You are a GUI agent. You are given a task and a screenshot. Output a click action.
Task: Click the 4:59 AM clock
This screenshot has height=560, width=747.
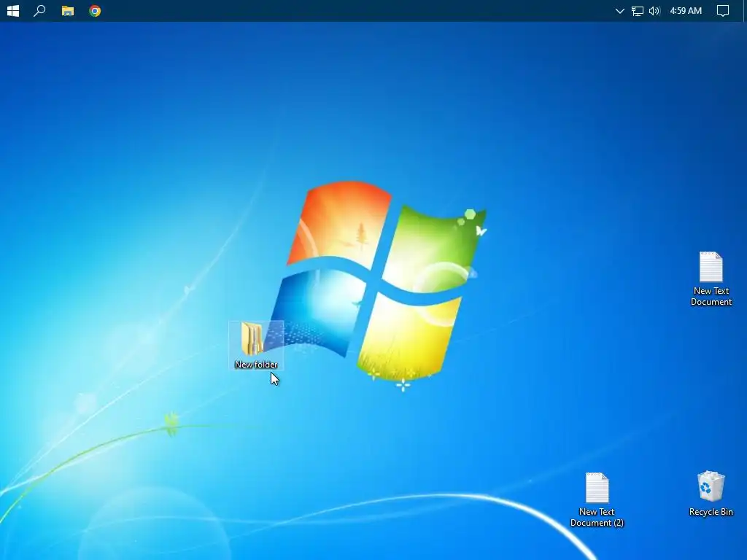pyautogui.click(x=686, y=10)
